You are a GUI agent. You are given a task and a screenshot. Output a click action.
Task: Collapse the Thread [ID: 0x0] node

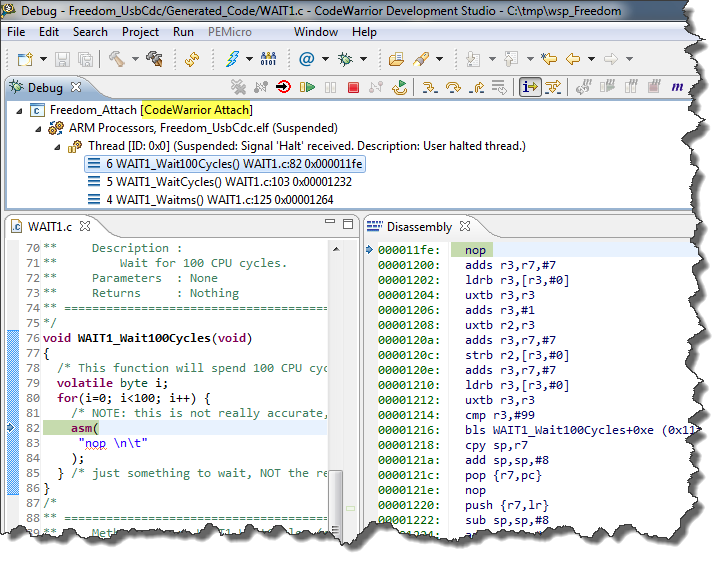pos(58,147)
